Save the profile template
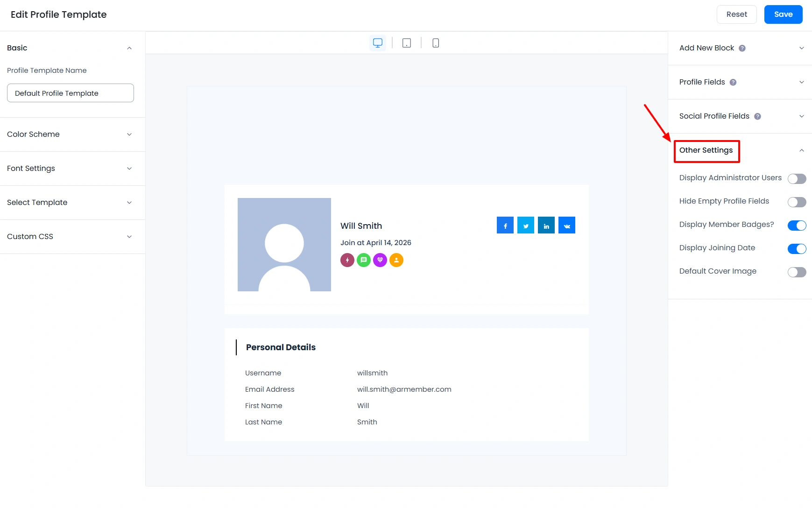This screenshot has height=508, width=812. (x=783, y=14)
